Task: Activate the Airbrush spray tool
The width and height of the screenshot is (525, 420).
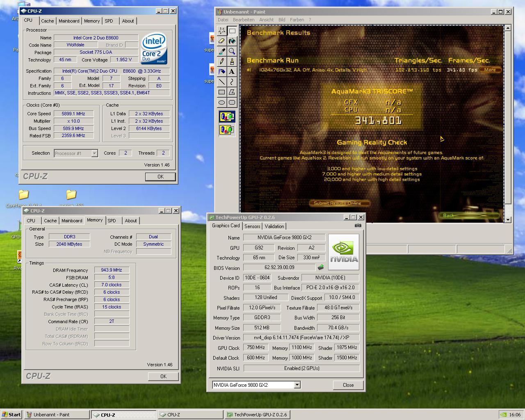Action: pyautogui.click(x=222, y=72)
